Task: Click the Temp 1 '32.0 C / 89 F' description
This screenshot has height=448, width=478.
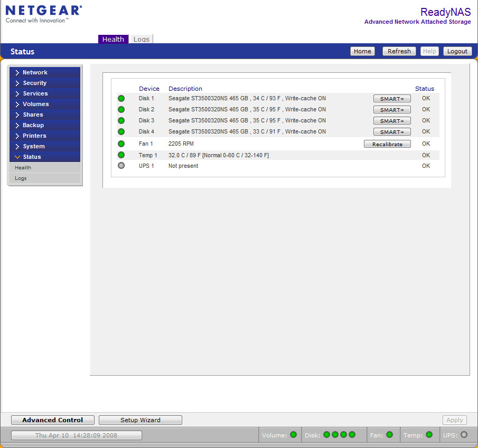Action: [219, 155]
